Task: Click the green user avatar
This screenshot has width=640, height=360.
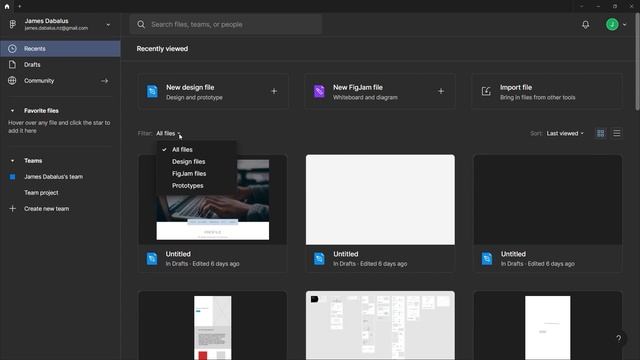Action: click(612, 24)
